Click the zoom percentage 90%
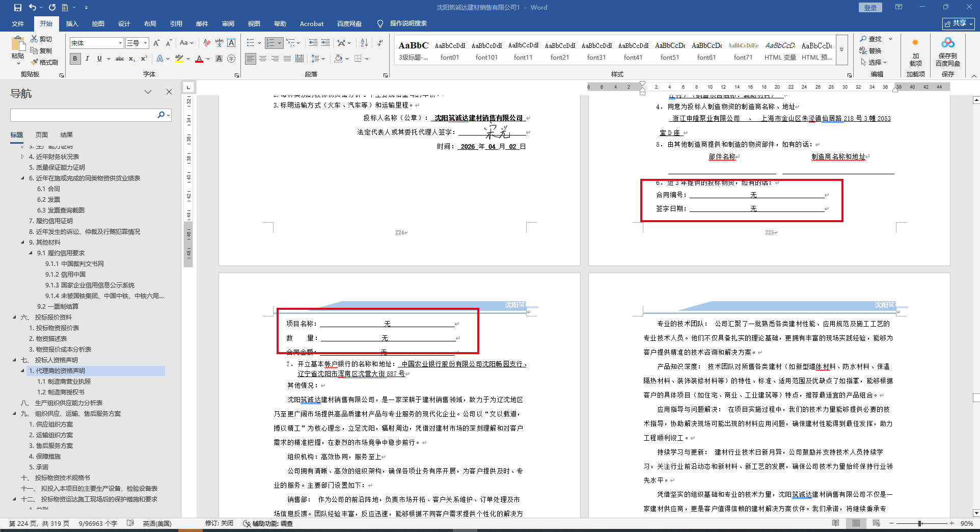This screenshot has height=532, width=980. tap(967, 523)
